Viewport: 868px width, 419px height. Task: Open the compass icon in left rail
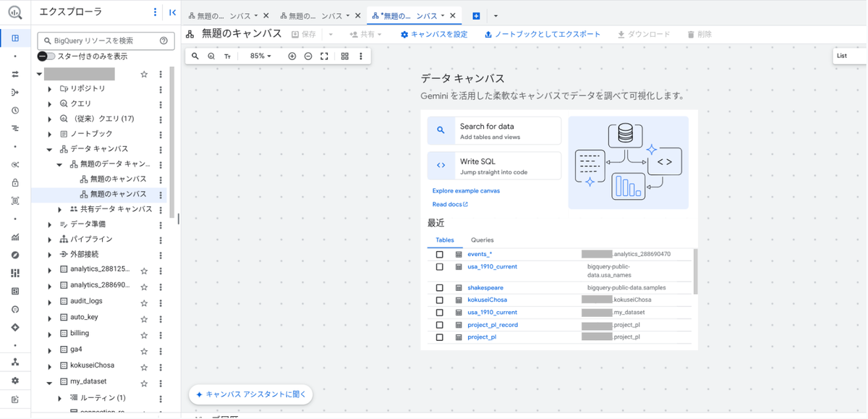15,255
